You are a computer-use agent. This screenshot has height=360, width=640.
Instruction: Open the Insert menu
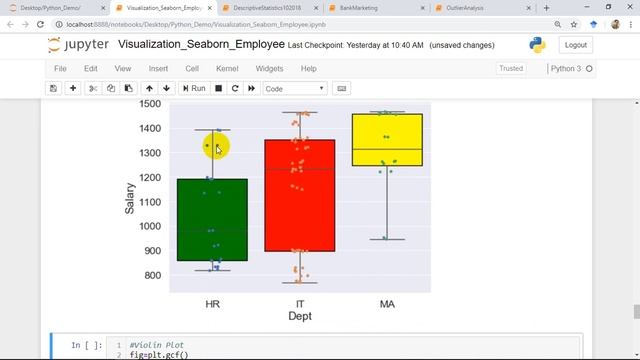pos(158,69)
